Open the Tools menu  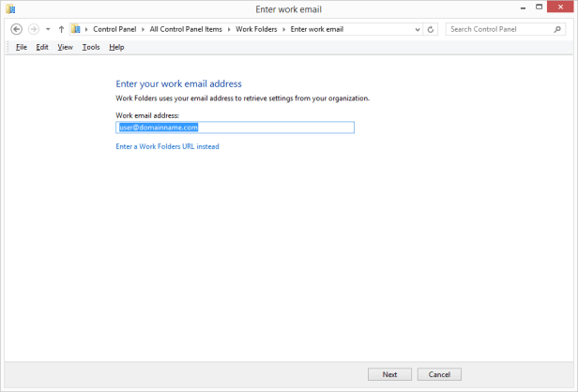pos(90,47)
